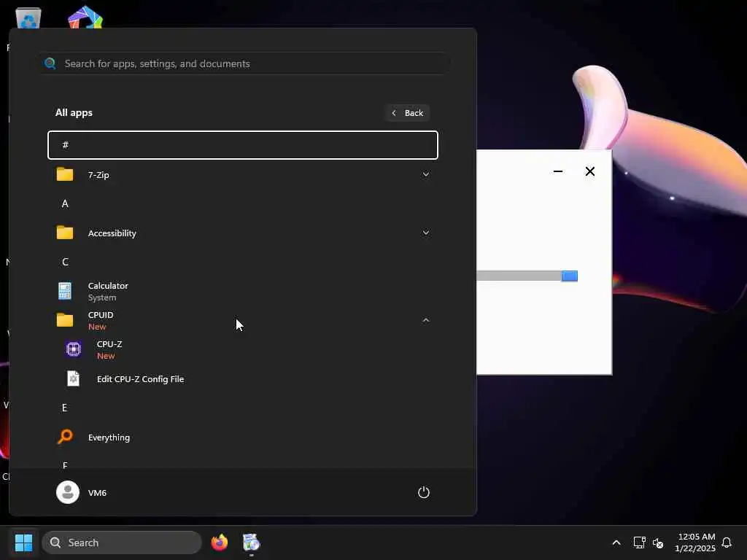Click the 7-Zip folder icon

click(x=65, y=174)
